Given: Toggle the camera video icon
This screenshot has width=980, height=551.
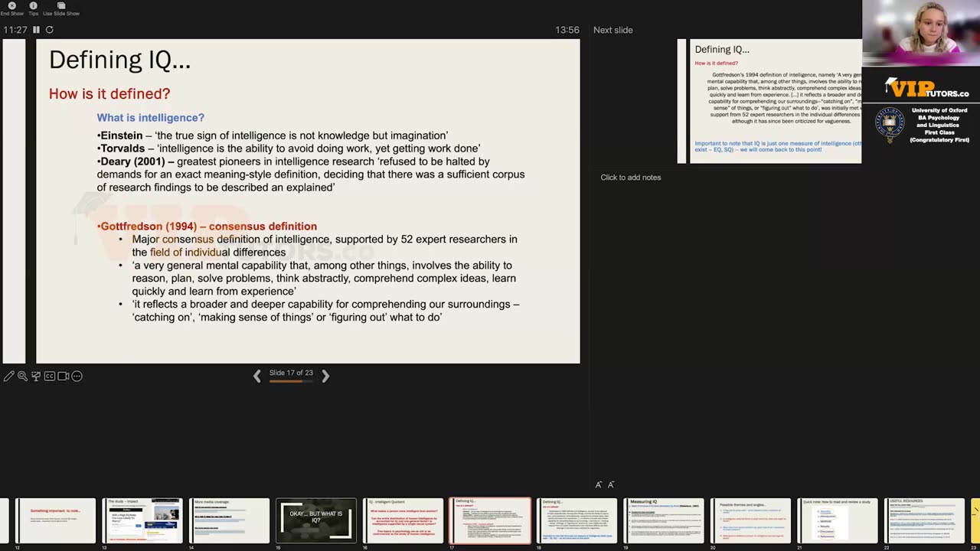Looking at the screenshot, I should [64, 376].
